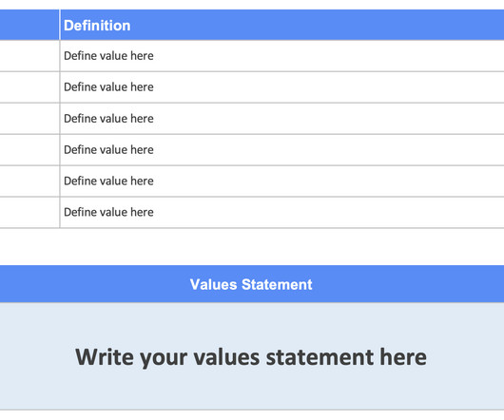Select the Definition column header
The height and width of the screenshot is (420, 504).
281,25
